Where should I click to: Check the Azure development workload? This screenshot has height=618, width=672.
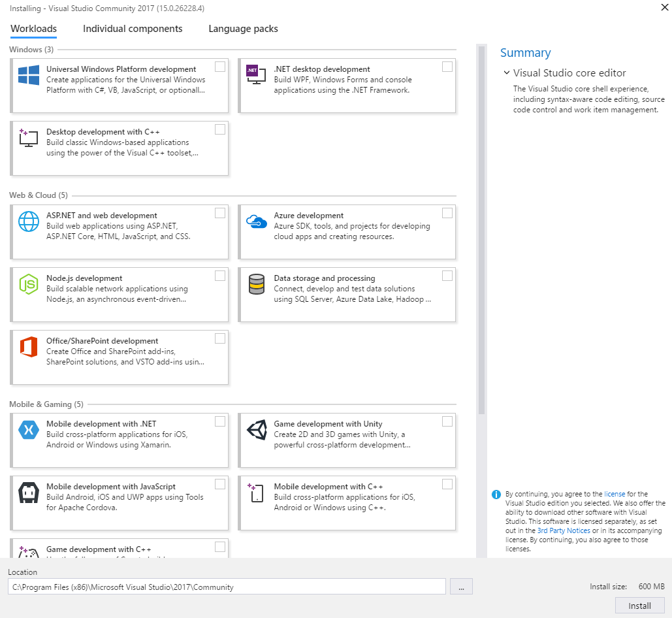[447, 213]
